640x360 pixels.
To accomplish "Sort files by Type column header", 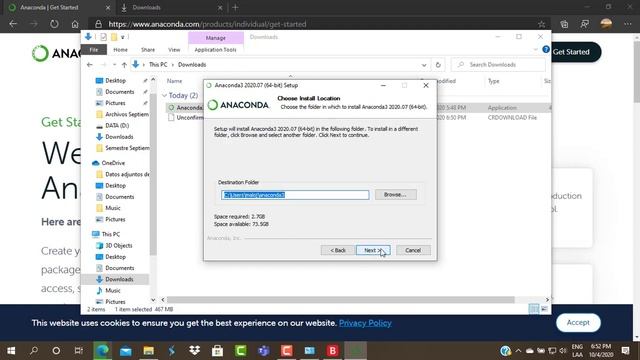I will (x=493, y=81).
